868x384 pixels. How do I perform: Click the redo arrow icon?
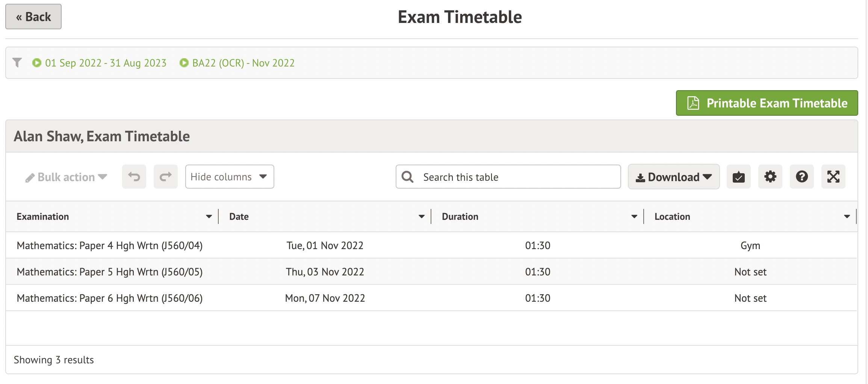click(x=165, y=177)
